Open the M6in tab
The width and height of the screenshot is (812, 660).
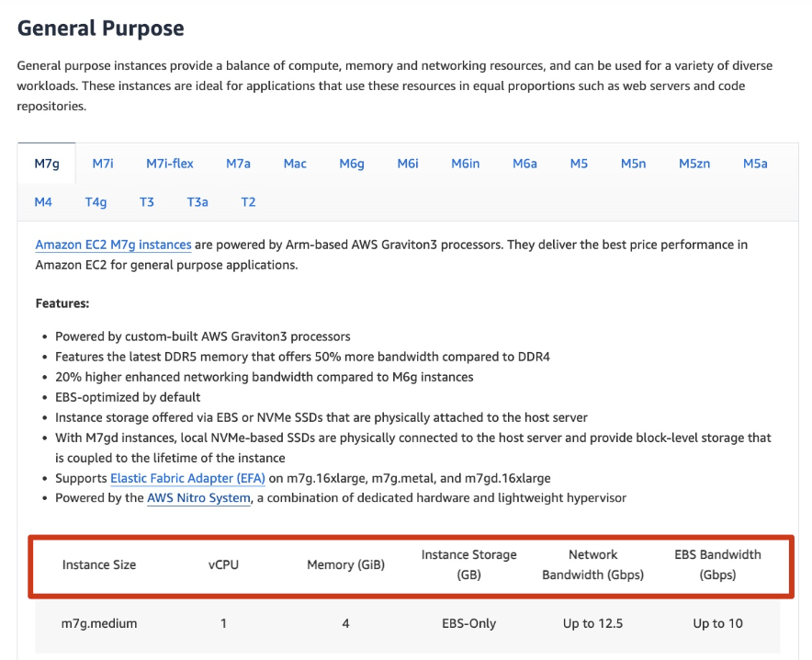point(465,164)
